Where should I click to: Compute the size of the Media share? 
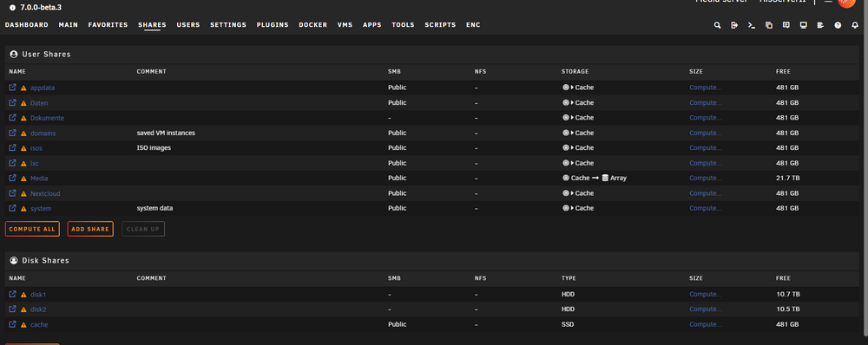point(705,178)
